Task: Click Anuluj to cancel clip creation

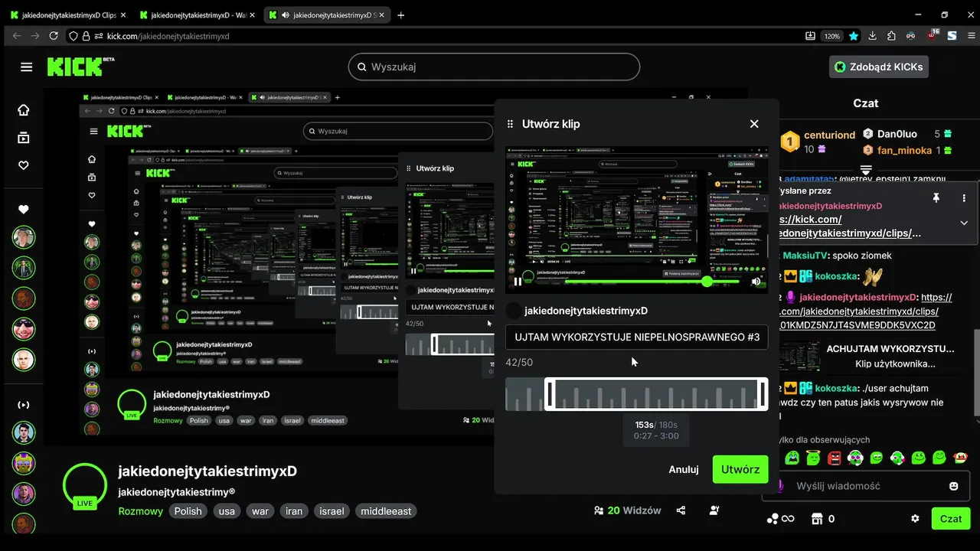Action: (x=684, y=469)
